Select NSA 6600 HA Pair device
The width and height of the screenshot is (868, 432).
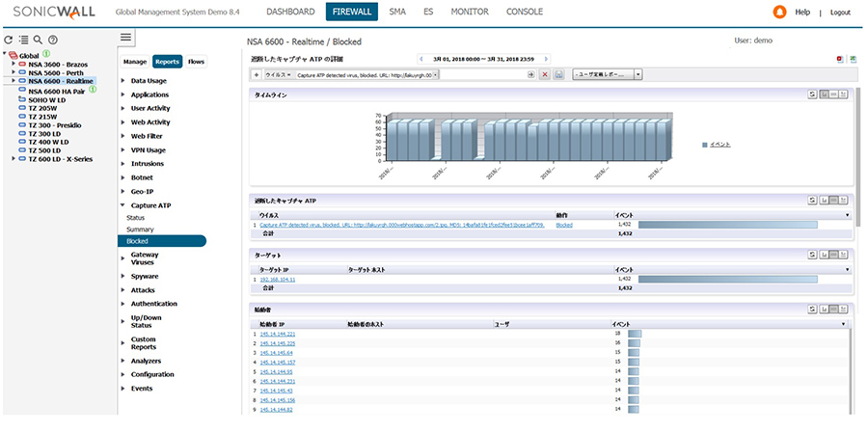tap(56, 92)
